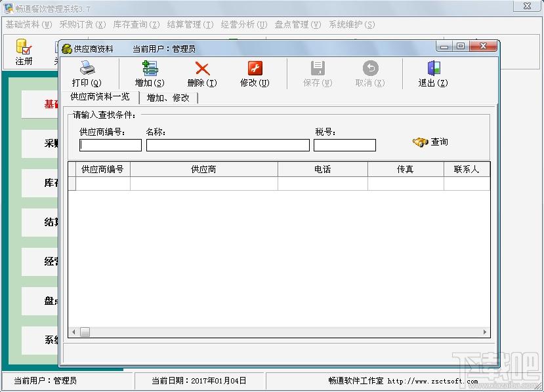This screenshot has height=392, width=544.
Task: Click the 取消(X) undo icon
Action: pos(371,68)
